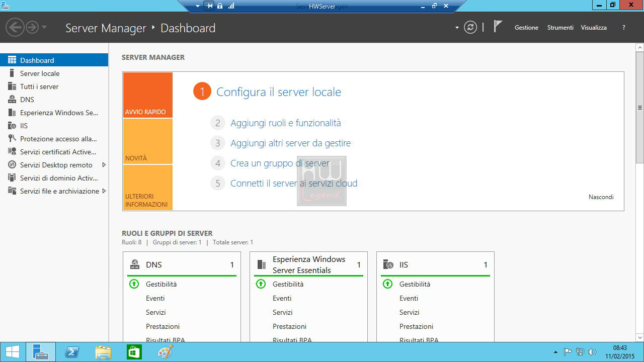Click the Servizi di dominio icon
The height and width of the screenshot is (362, 644).
pos(12,178)
